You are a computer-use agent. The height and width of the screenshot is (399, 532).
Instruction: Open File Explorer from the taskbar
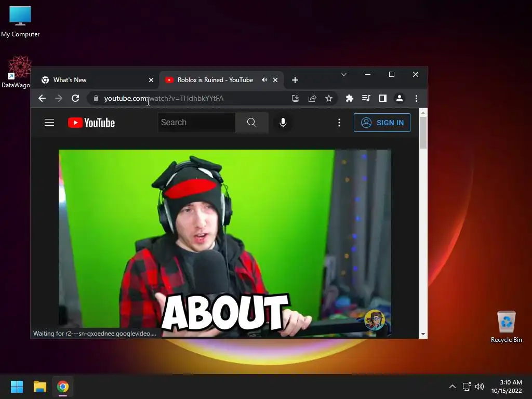(39, 387)
